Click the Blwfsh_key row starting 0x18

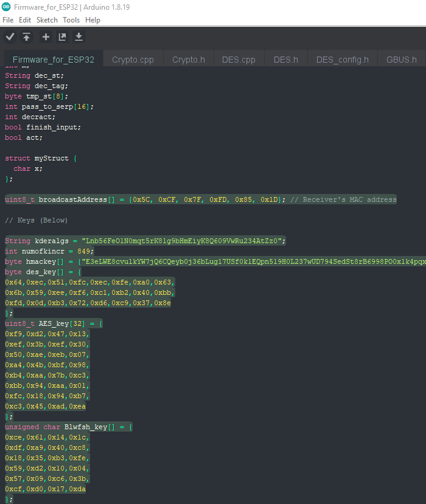tap(47, 458)
